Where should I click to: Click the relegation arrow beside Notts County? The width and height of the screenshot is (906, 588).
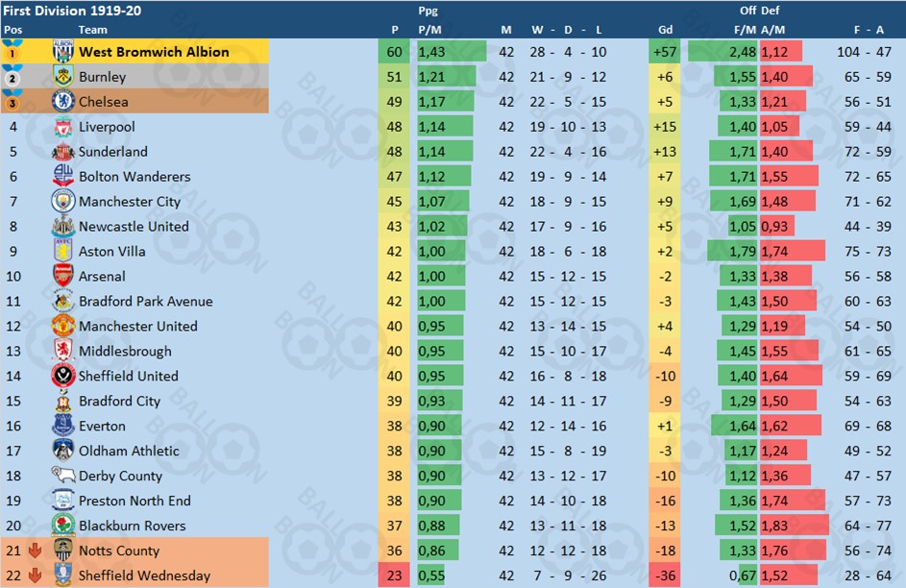point(36,551)
